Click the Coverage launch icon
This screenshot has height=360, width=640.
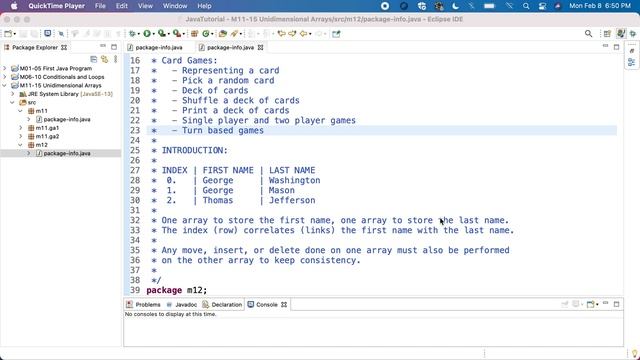162,34
